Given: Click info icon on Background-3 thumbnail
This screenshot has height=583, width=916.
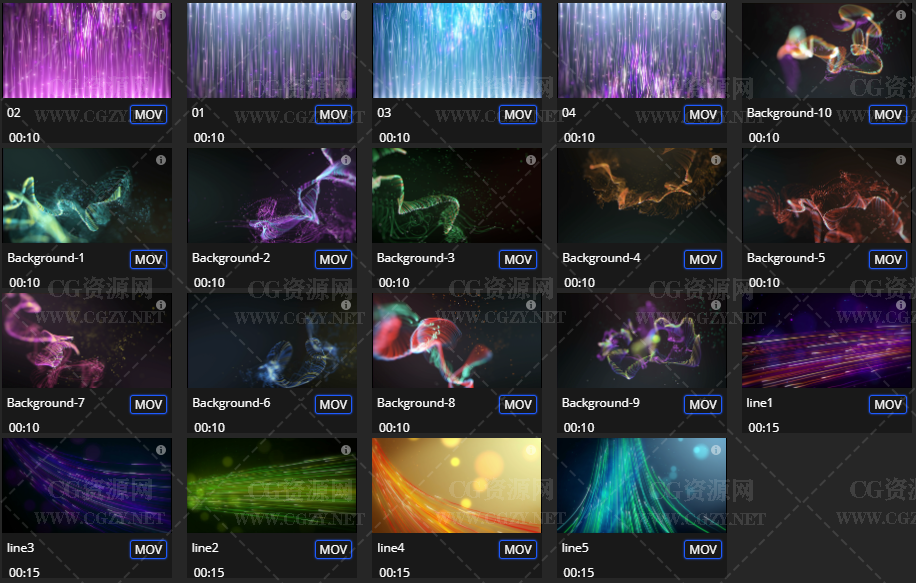Looking at the screenshot, I should click(x=530, y=160).
